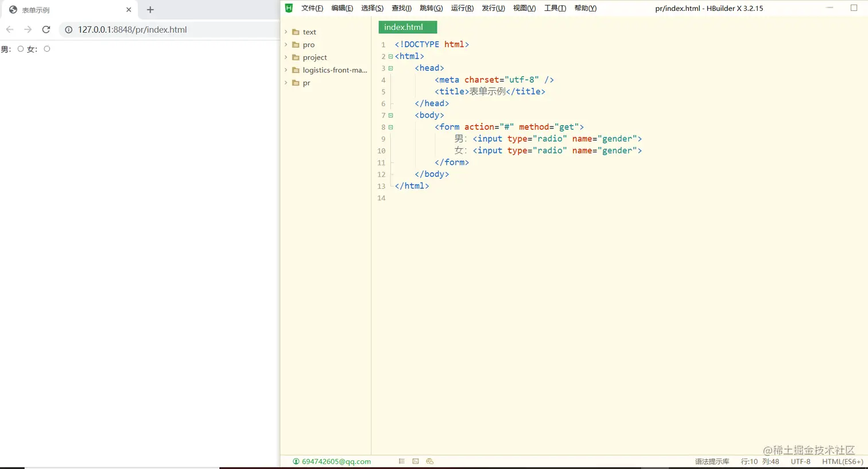
Task: Open the 运行(R) menu
Action: pyautogui.click(x=462, y=8)
